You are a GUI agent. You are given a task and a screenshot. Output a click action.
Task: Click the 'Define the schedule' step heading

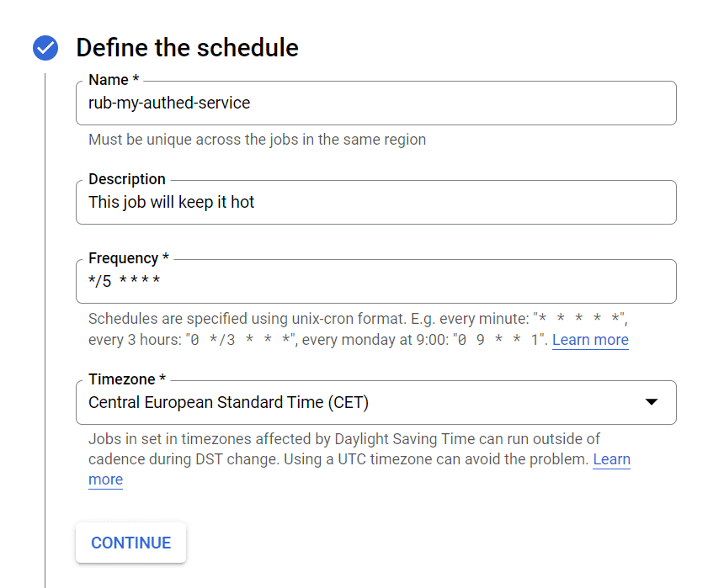187,48
